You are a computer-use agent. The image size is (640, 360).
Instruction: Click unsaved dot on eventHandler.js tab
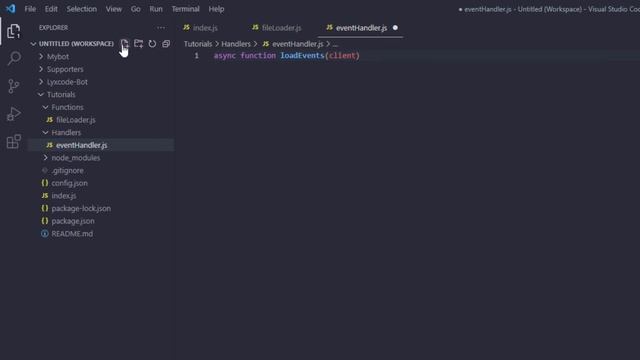tap(395, 28)
